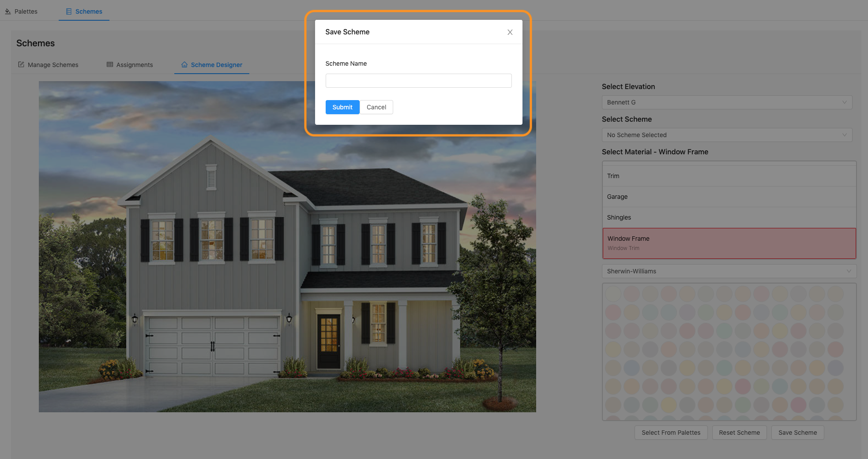The width and height of the screenshot is (868, 459).
Task: Click inside the Scheme Name input field
Action: click(x=418, y=81)
